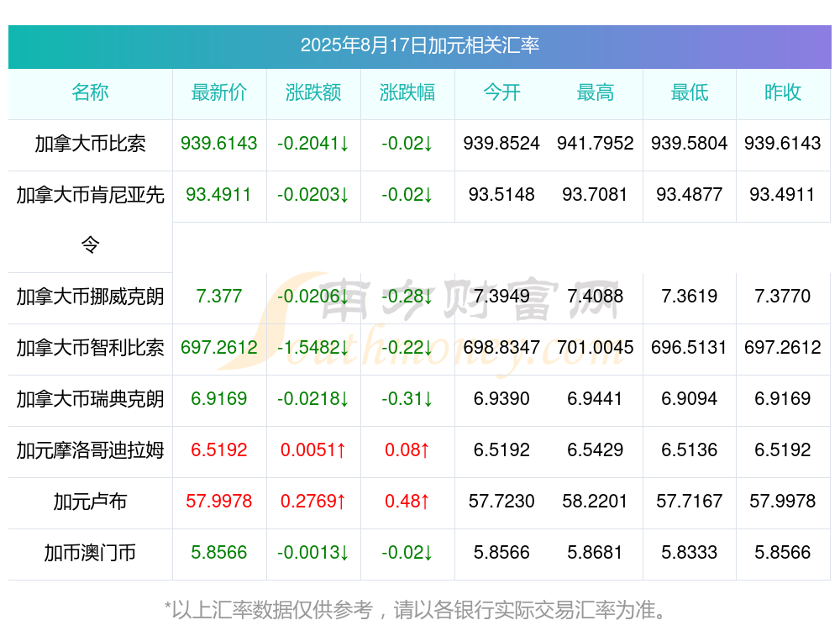The width and height of the screenshot is (840, 636).
Task: Click latest price 6.9169 in green
Action: 219,399
